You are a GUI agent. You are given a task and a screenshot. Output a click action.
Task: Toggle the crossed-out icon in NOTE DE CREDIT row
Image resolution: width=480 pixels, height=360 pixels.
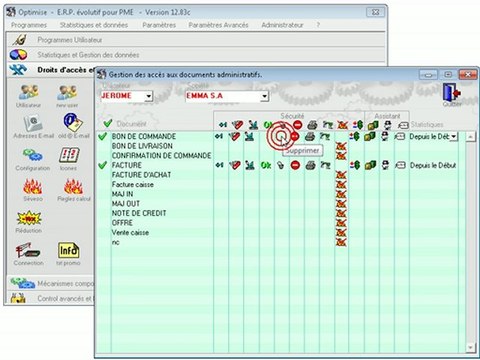coord(341,213)
